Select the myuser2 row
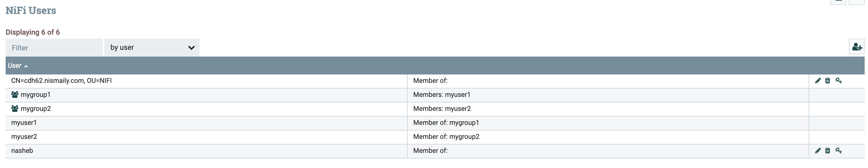This screenshot has height=168, width=868. 202,137
